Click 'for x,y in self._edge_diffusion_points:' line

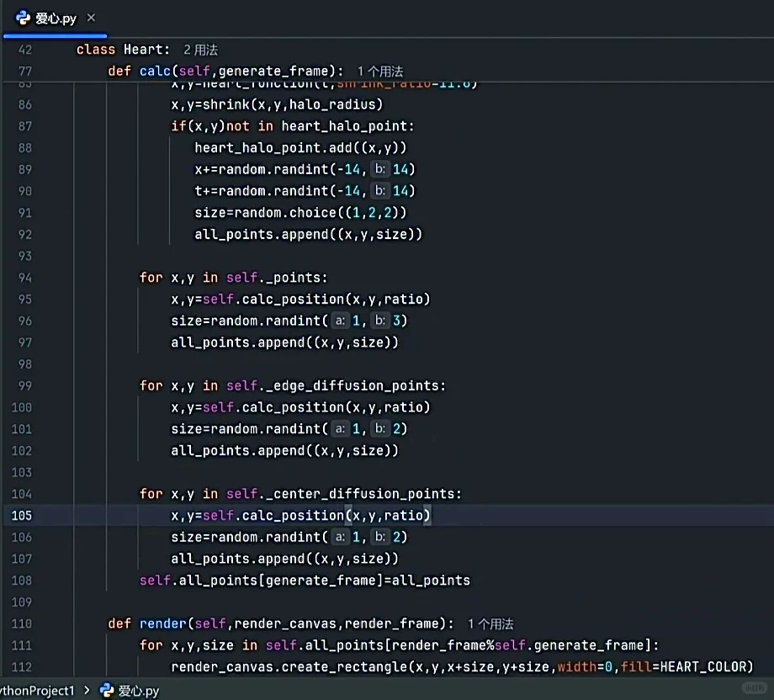pos(292,385)
